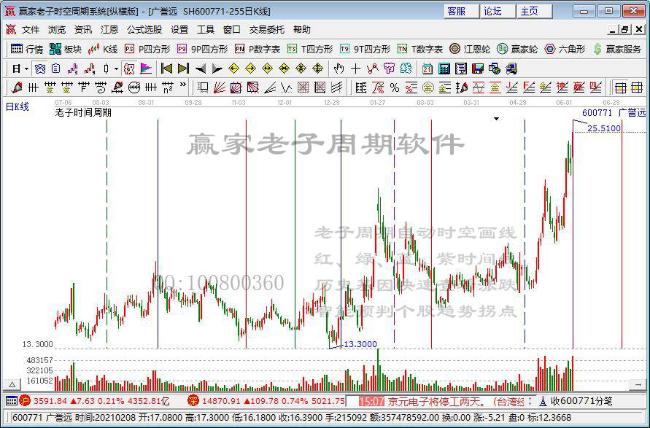Jump to the first bar arrow

coord(166,68)
